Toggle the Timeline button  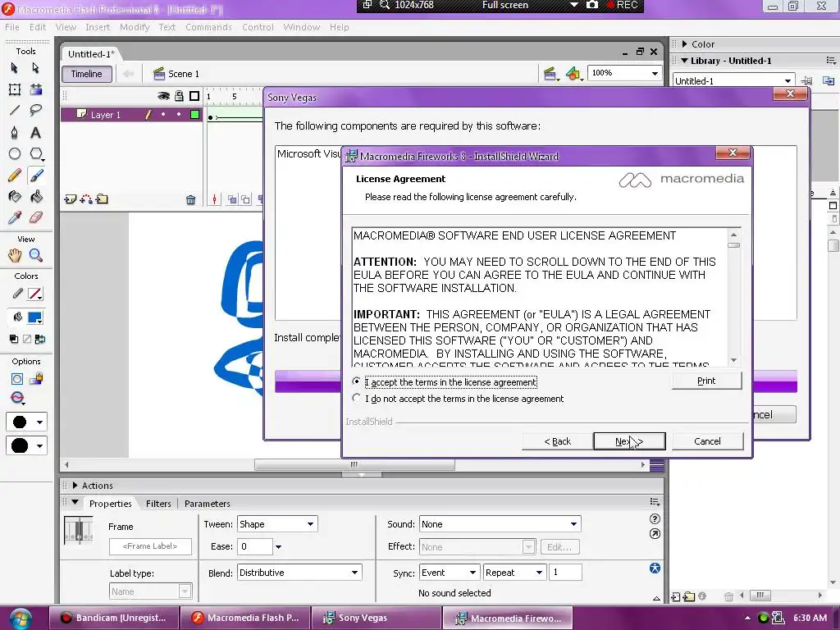point(87,74)
